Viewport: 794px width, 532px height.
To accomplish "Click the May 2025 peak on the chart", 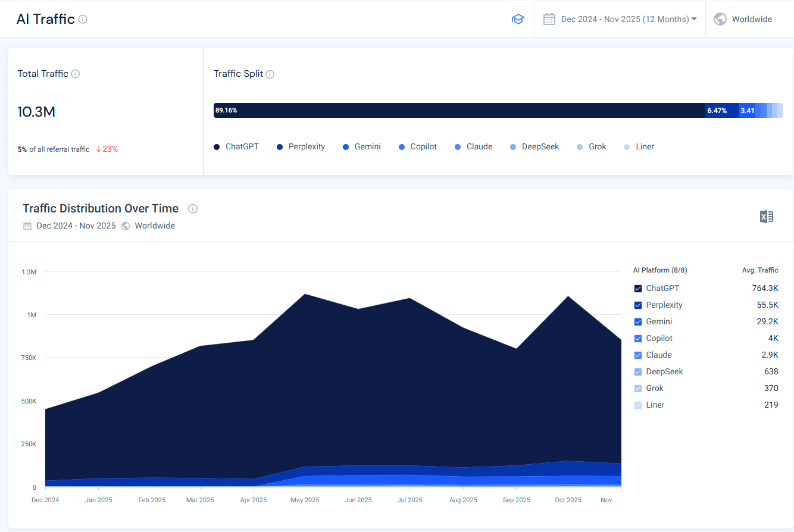I will (x=305, y=295).
